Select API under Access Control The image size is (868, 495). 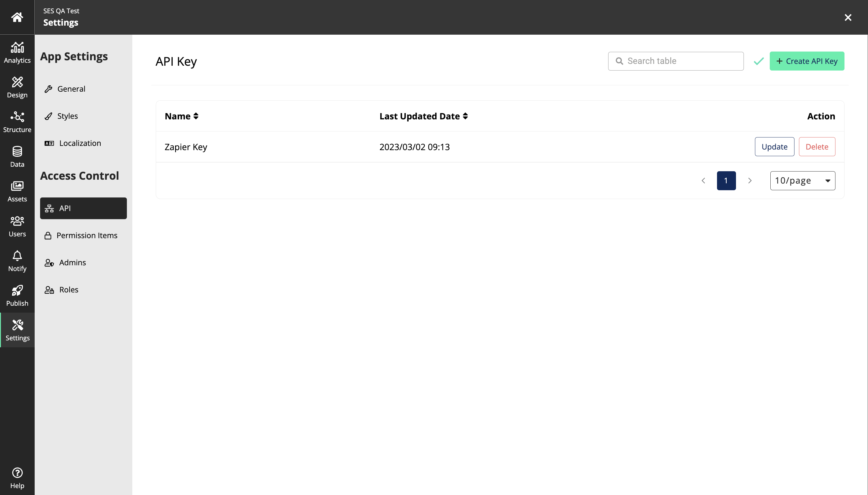[83, 208]
